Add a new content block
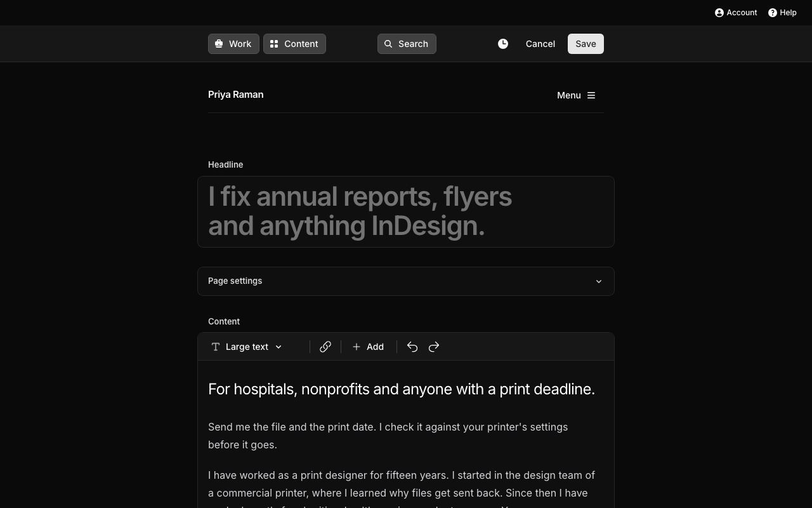This screenshot has width=812, height=508. pyautogui.click(x=368, y=347)
